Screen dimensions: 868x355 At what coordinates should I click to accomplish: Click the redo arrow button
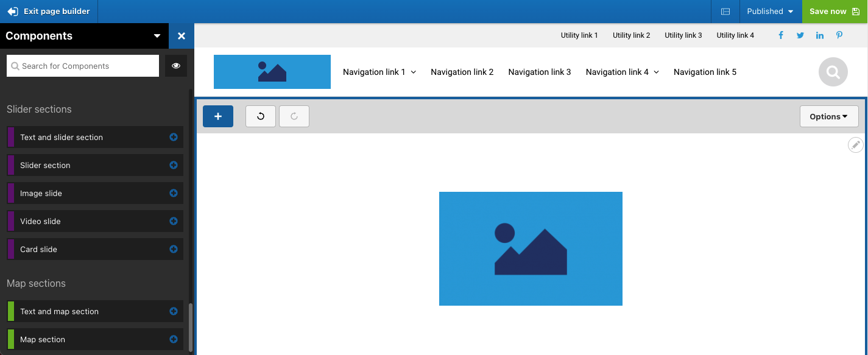click(294, 116)
